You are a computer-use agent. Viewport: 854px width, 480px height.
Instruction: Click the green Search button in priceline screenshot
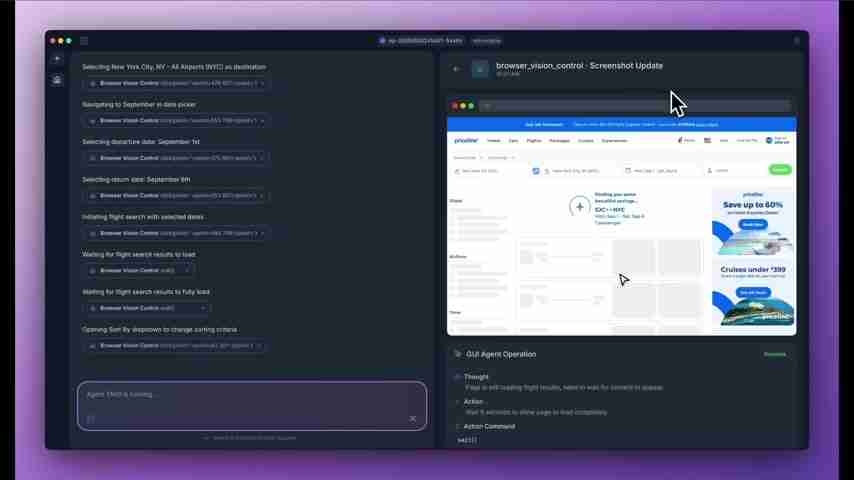779,170
